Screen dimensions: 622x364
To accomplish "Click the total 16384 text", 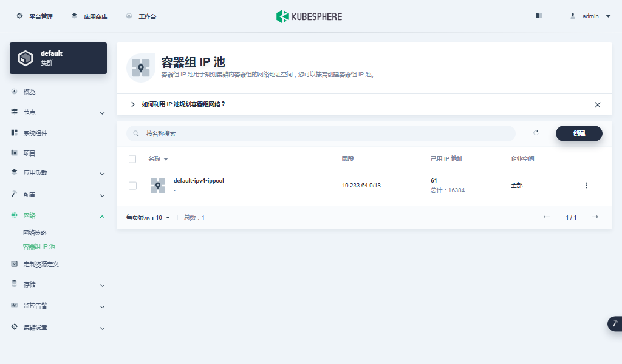I will pos(448,190).
